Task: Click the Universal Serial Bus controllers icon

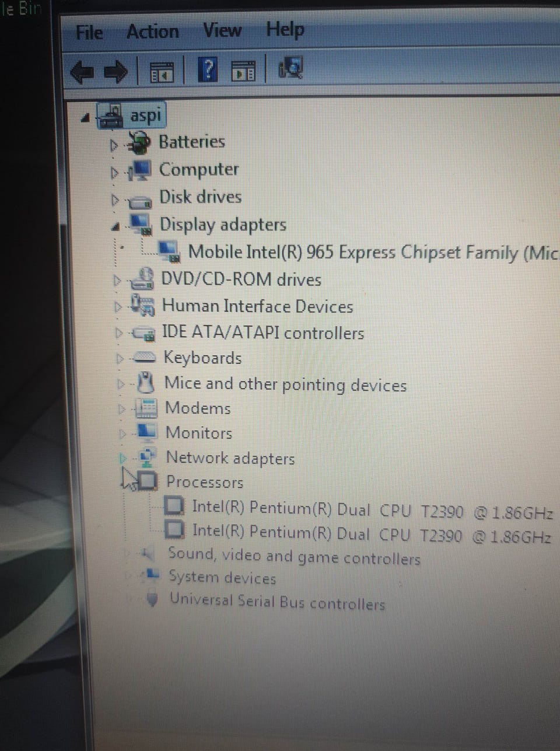Action: (152, 599)
